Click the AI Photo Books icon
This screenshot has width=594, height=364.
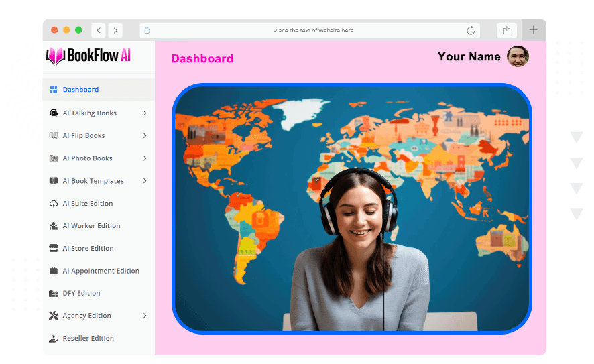point(54,158)
